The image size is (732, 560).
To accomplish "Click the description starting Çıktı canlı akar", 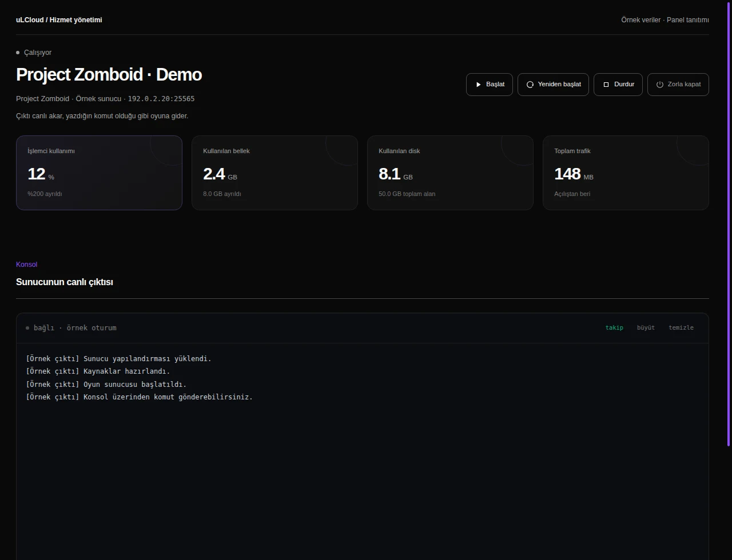I will coord(102,116).
